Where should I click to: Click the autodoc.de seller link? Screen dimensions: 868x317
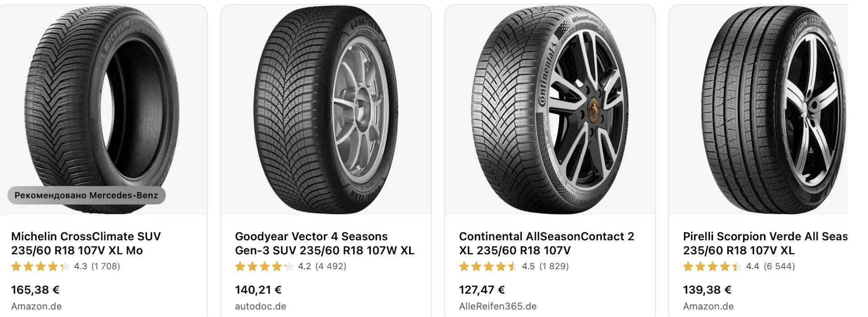tap(260, 306)
